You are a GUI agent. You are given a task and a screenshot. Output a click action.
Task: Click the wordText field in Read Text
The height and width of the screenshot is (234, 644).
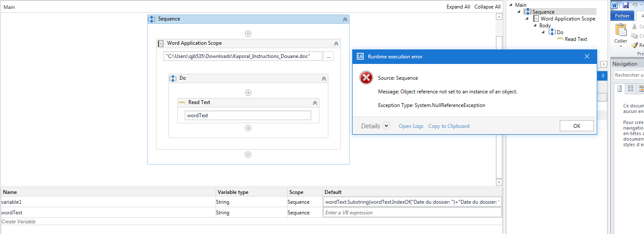pyautogui.click(x=248, y=116)
